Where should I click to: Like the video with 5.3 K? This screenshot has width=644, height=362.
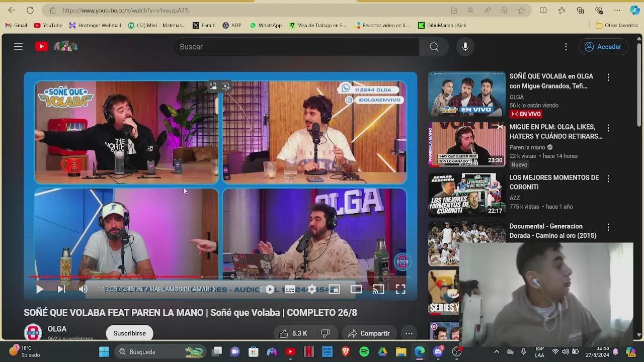(x=293, y=333)
